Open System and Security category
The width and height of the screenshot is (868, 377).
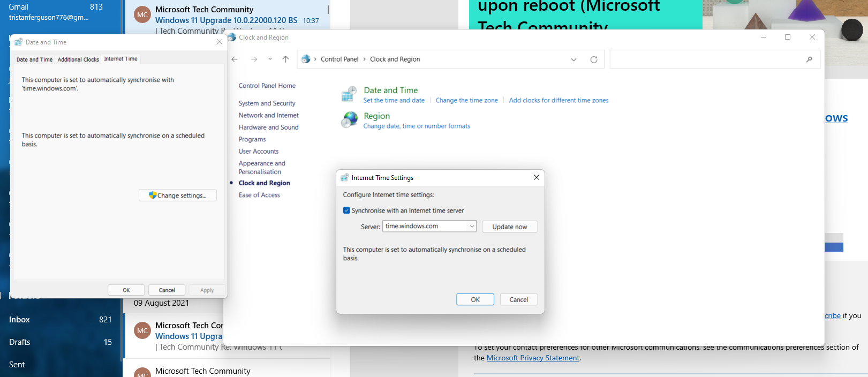(x=267, y=103)
